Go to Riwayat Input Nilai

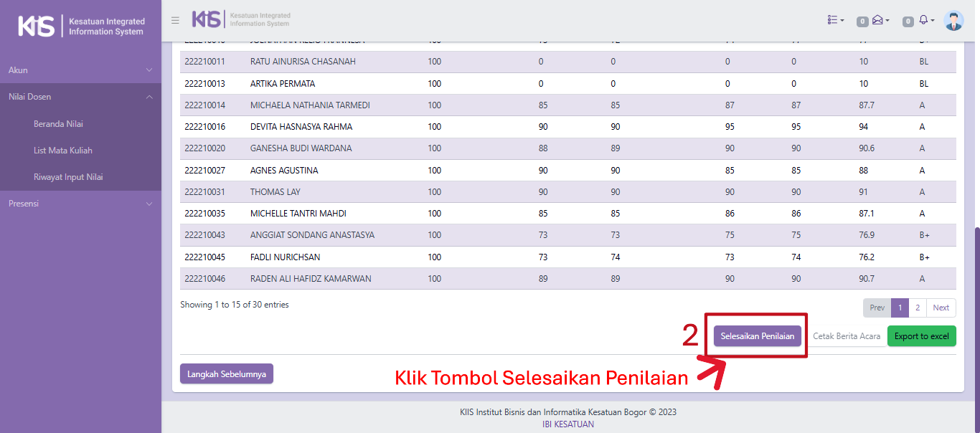pyautogui.click(x=68, y=177)
